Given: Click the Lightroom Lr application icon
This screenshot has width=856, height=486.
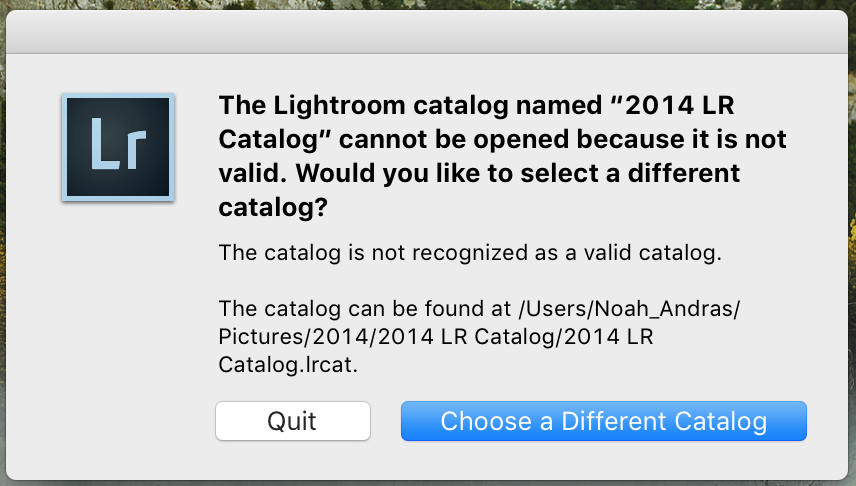Looking at the screenshot, I should (x=118, y=147).
